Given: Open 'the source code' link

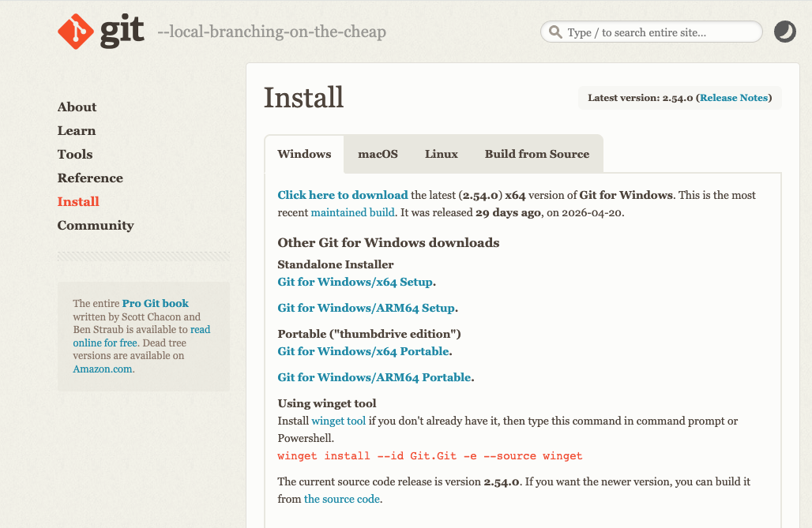Looking at the screenshot, I should [x=342, y=499].
